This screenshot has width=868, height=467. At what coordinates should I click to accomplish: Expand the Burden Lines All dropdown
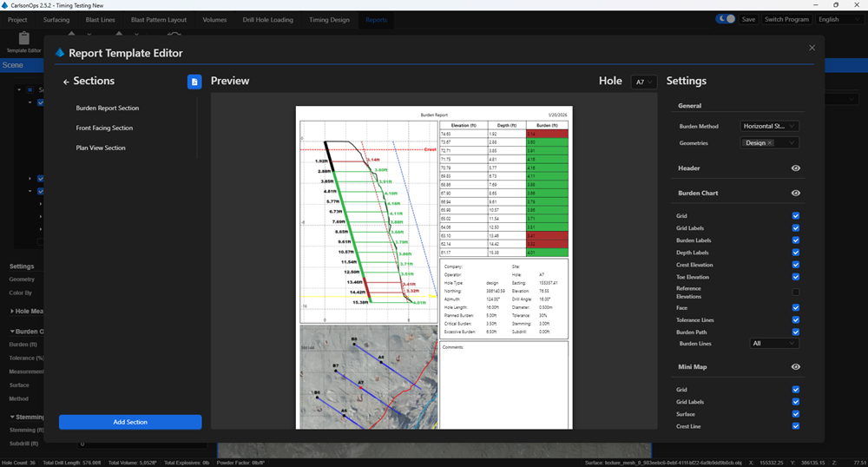(773, 344)
